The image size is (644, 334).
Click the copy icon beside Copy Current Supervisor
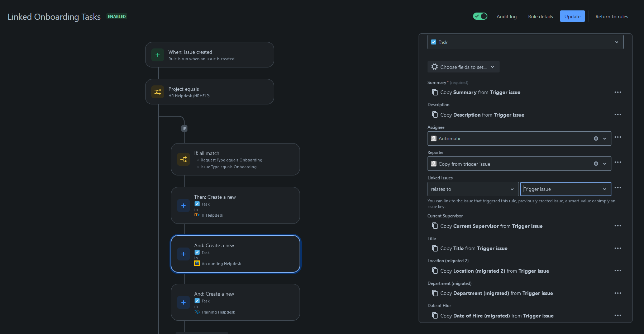(x=435, y=226)
